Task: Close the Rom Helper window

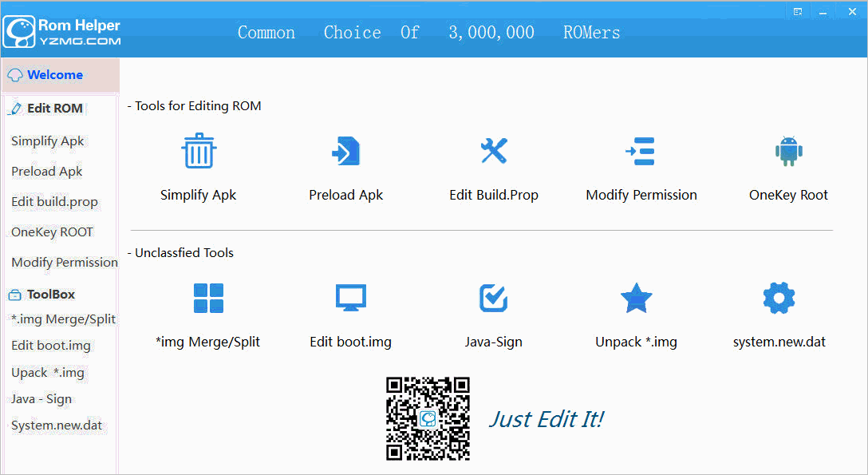Action: click(853, 11)
